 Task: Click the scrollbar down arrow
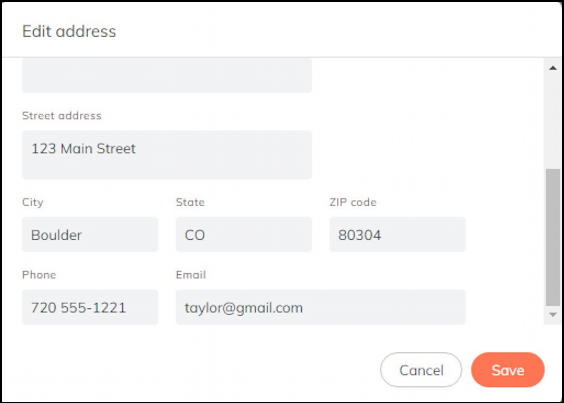point(553,314)
